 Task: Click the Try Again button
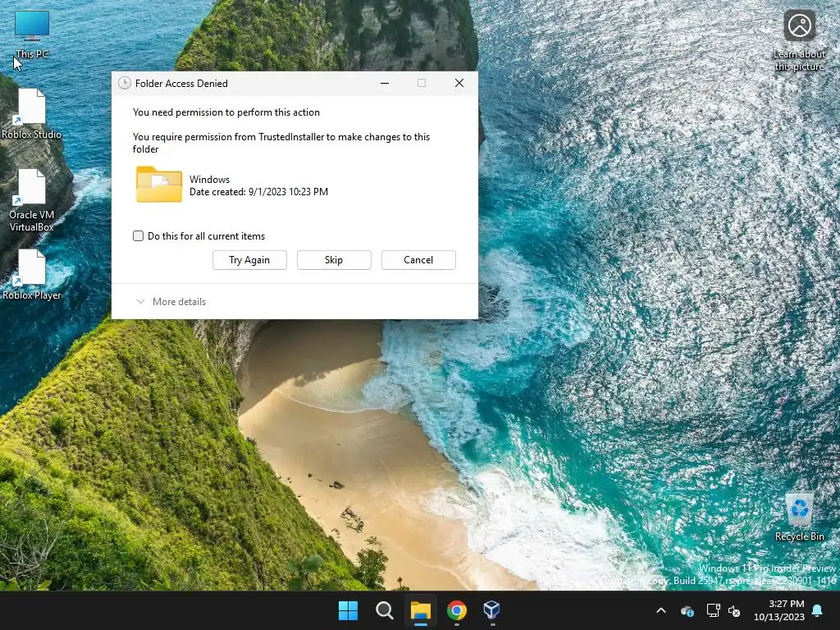(249, 260)
